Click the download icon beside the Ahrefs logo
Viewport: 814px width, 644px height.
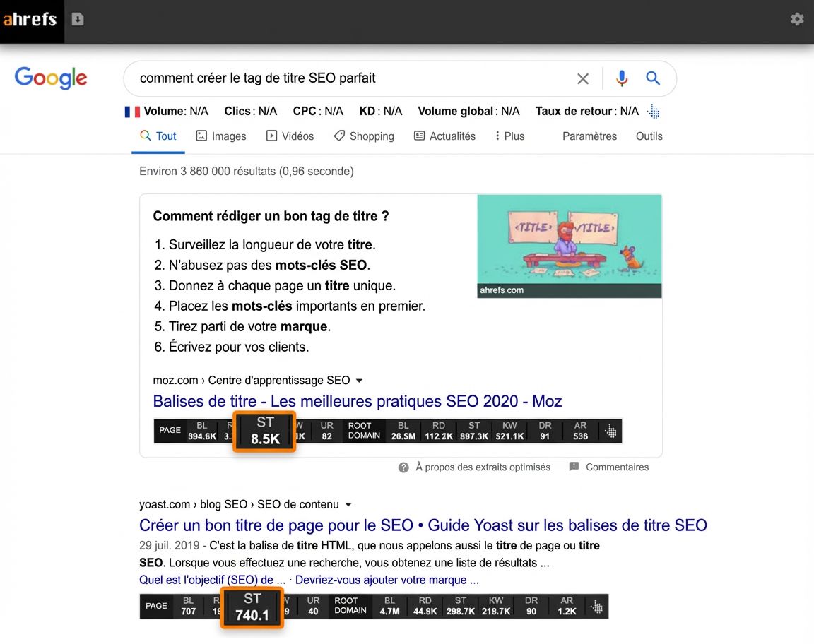[x=77, y=19]
